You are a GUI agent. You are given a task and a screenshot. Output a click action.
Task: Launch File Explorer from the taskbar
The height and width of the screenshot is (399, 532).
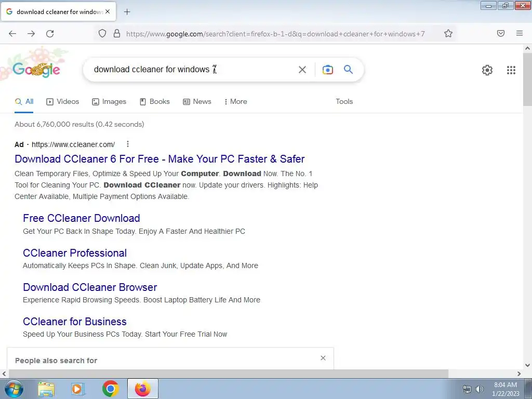[x=46, y=389]
